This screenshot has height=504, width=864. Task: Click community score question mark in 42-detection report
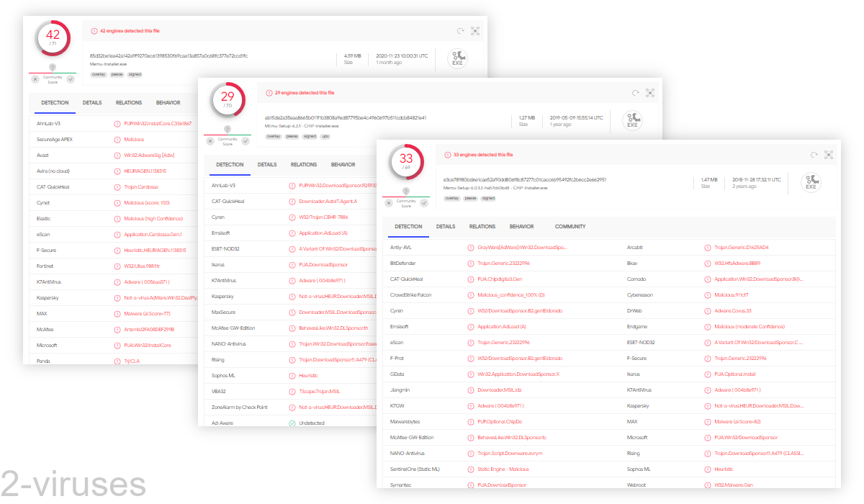coord(53,67)
